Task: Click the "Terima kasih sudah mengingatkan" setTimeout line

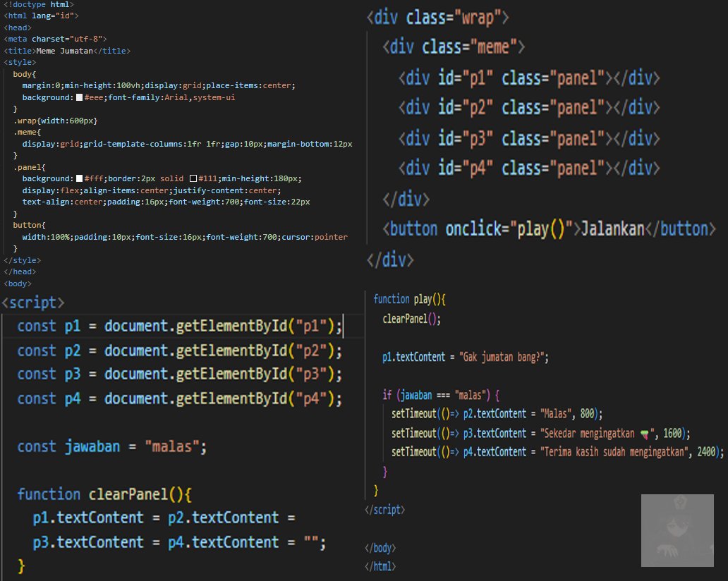Action: 557,452
